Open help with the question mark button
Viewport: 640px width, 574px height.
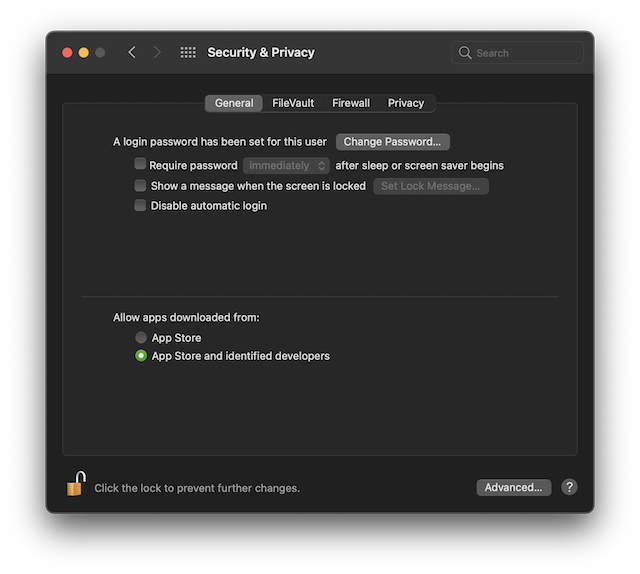point(569,487)
